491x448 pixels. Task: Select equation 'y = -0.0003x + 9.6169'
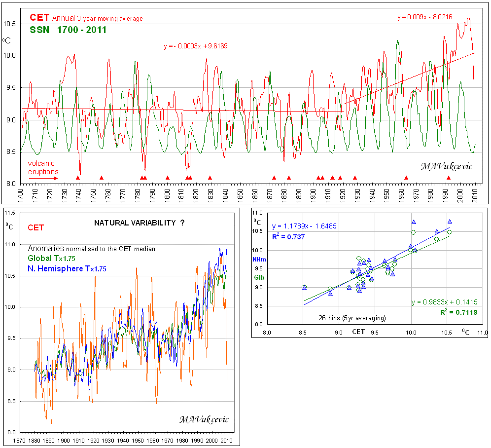(195, 46)
